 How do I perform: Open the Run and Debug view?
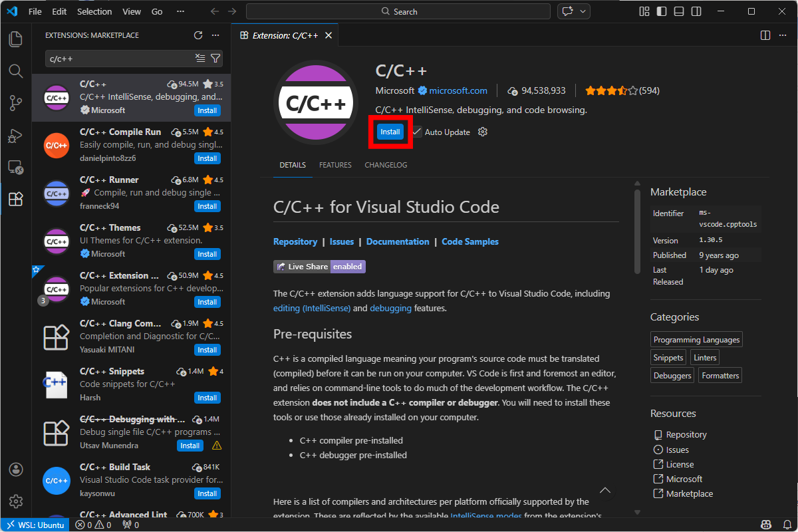pos(15,136)
